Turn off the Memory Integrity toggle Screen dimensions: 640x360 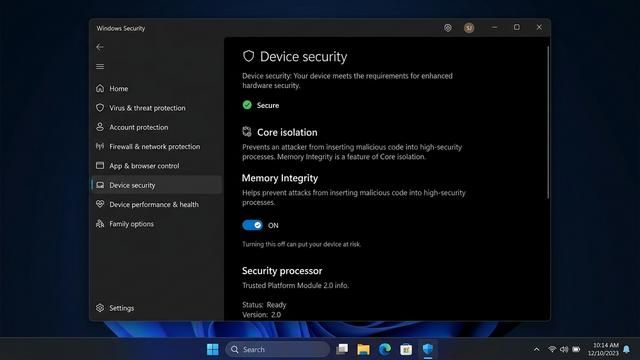click(252, 225)
